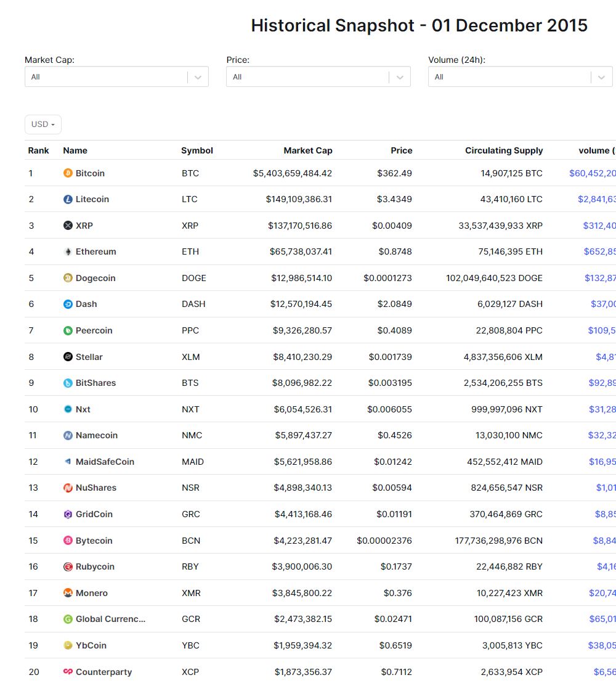
Task: Select Rubycoin market cap $3,900,006.30
Action: click(302, 566)
